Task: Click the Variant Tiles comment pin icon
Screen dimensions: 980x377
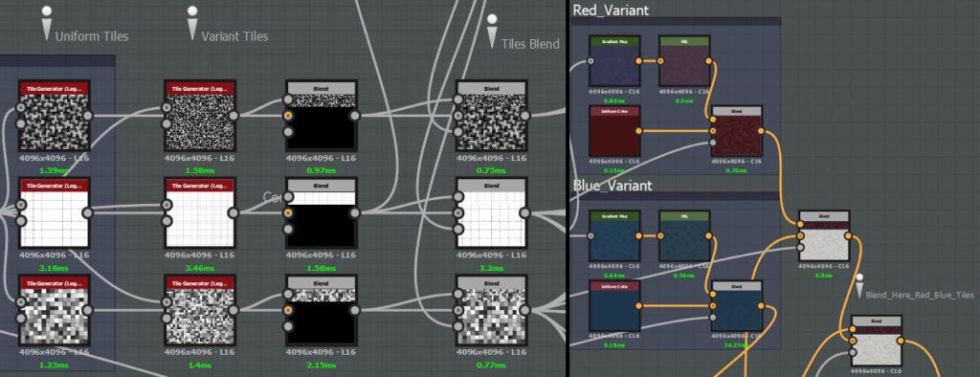Action: click(x=192, y=24)
